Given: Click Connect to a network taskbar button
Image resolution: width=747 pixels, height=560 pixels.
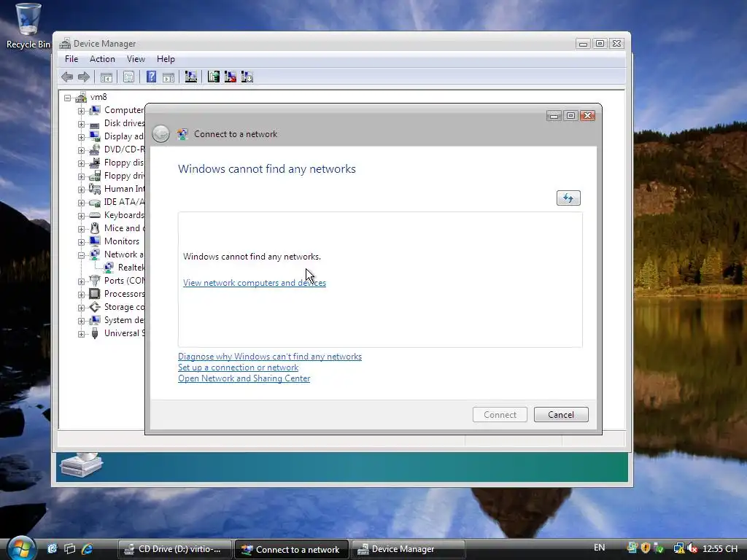Looking at the screenshot, I should pos(292,549).
